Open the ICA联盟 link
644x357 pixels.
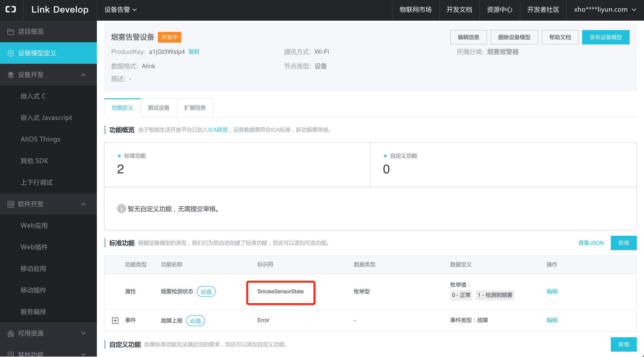coord(218,130)
